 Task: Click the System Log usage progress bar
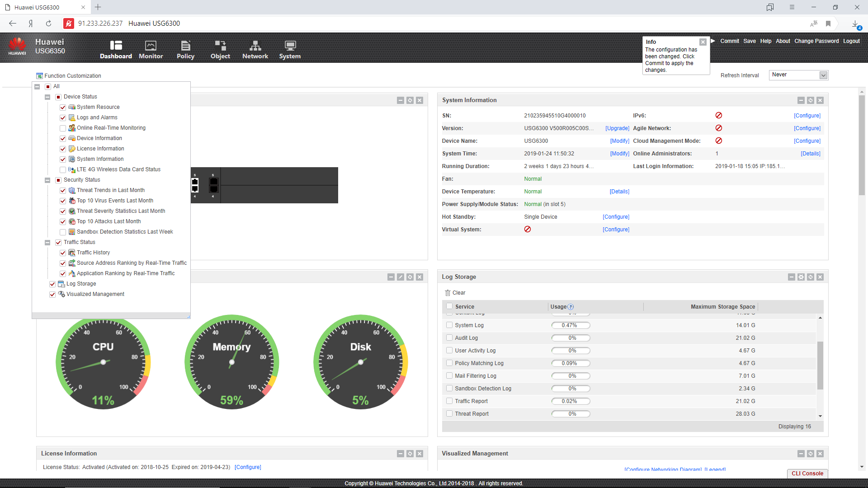tap(571, 325)
